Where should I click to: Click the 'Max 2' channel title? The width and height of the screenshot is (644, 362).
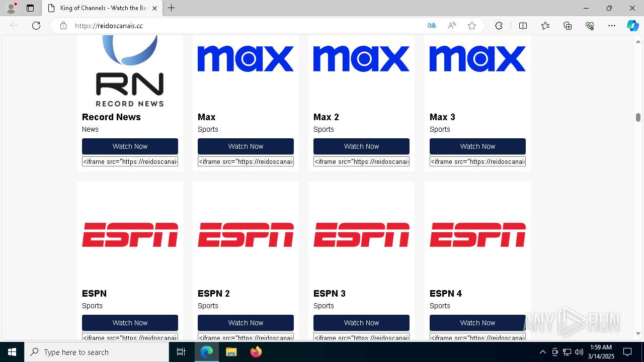[326, 117]
